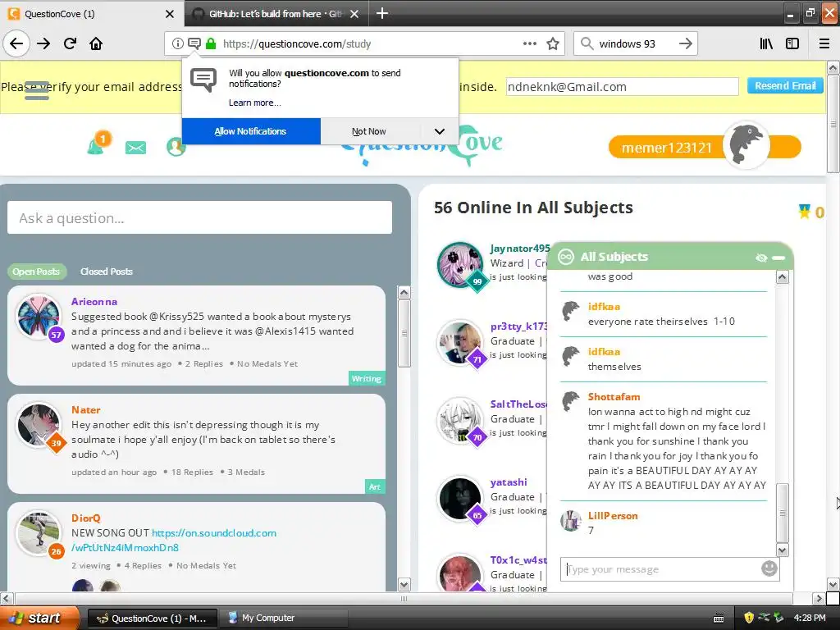The height and width of the screenshot is (630, 840).
Task: Open Nater's username link
Action: click(85, 410)
